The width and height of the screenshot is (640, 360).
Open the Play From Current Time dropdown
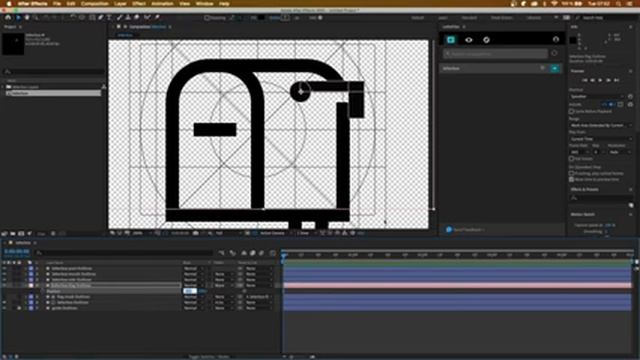click(x=600, y=139)
